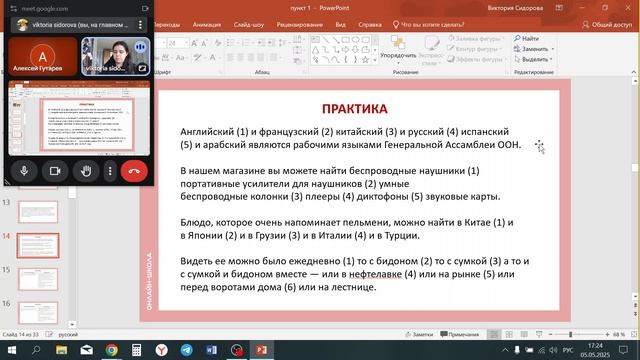This screenshot has height=360, width=640.
Task: Select slide 16 thumbnail
Action: click(x=38, y=313)
